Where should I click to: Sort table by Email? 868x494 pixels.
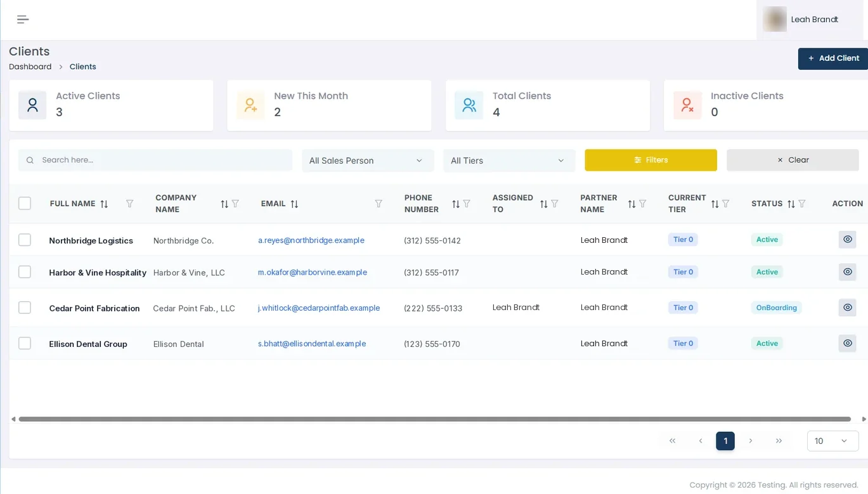pos(295,204)
